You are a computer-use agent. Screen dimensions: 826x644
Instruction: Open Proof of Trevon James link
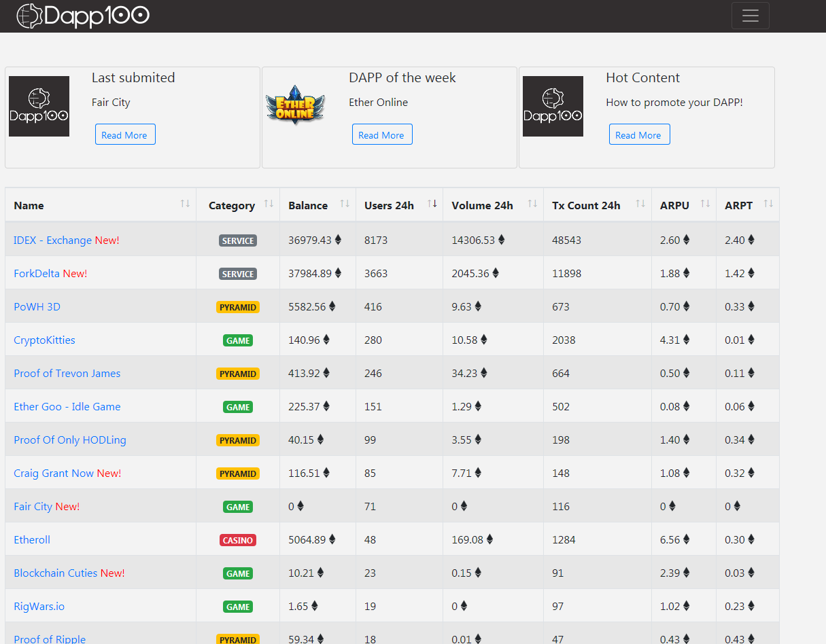(67, 373)
